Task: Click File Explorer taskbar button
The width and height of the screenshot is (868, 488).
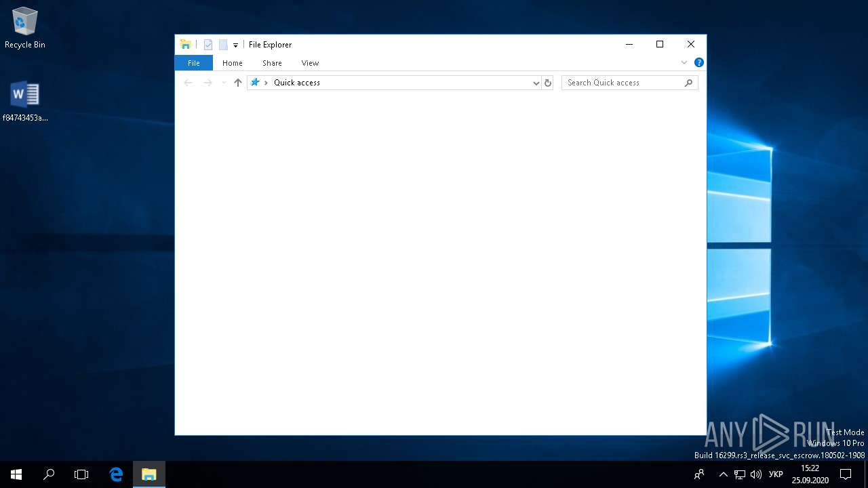Action: click(x=149, y=474)
